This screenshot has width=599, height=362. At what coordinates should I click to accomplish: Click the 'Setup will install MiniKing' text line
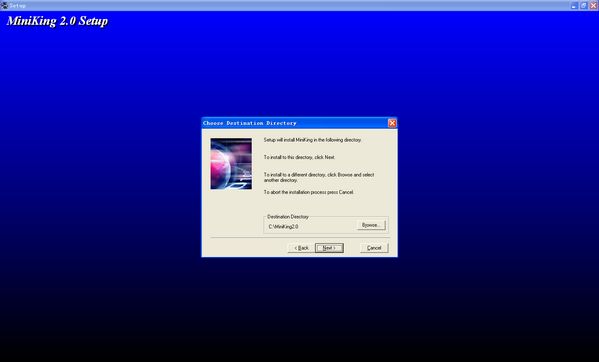(x=312, y=140)
